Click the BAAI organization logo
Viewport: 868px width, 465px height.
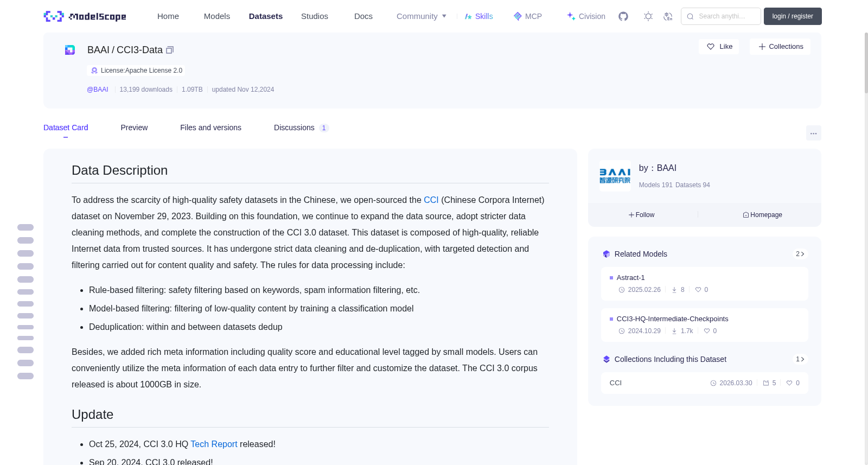[615, 176]
